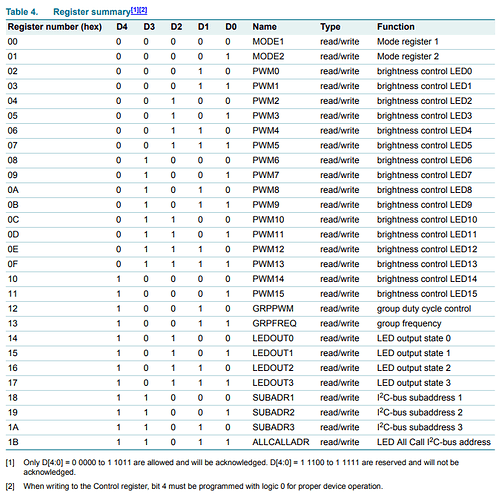Click the LEDOUT2 name cell

click(x=273, y=368)
